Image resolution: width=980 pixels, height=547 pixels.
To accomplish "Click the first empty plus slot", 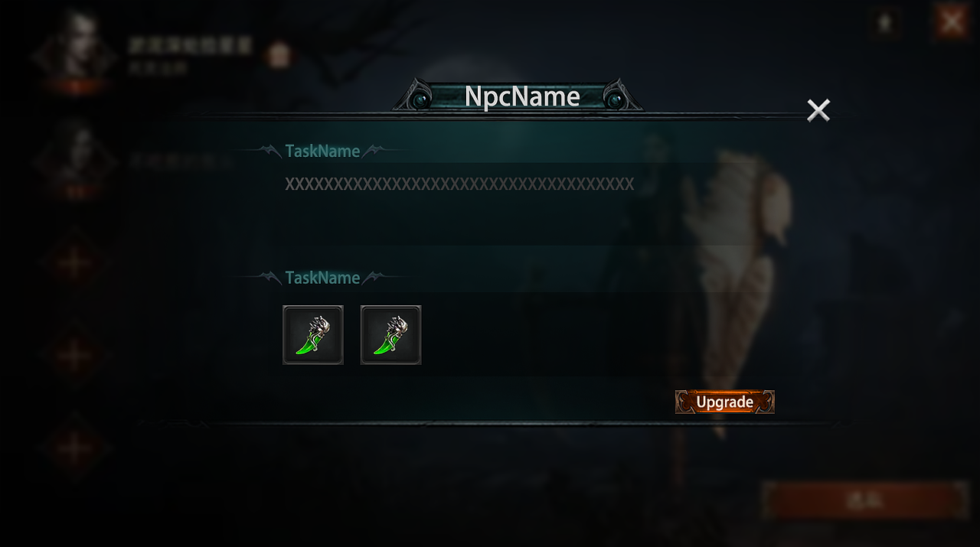I will [x=74, y=262].
